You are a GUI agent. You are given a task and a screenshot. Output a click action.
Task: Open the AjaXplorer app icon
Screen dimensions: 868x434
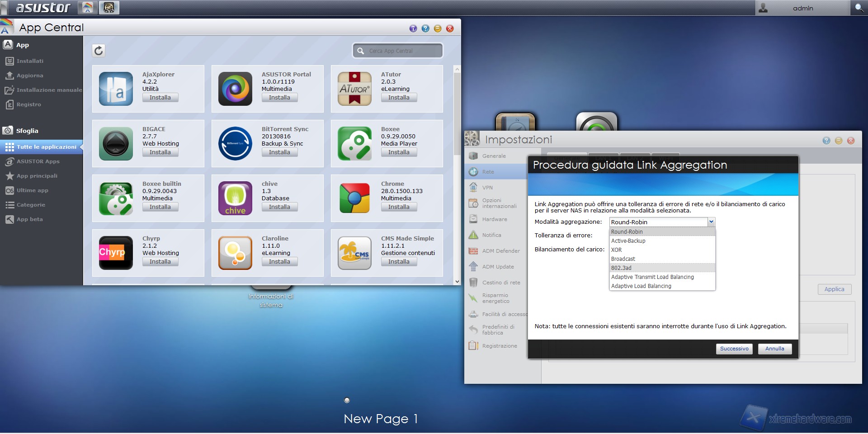(116, 89)
